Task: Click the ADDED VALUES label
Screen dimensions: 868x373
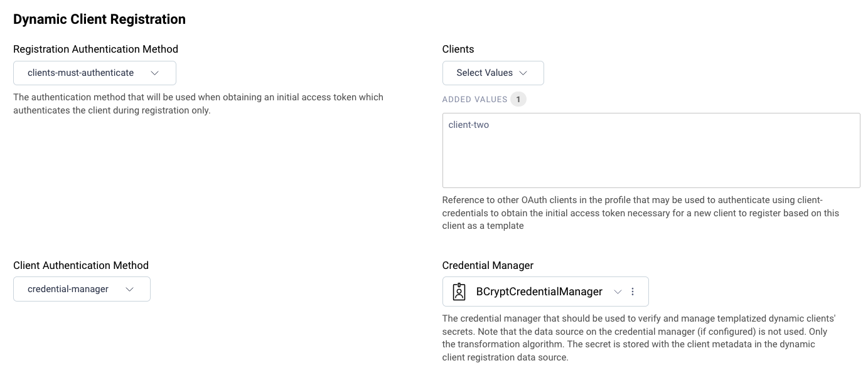Action: point(475,99)
